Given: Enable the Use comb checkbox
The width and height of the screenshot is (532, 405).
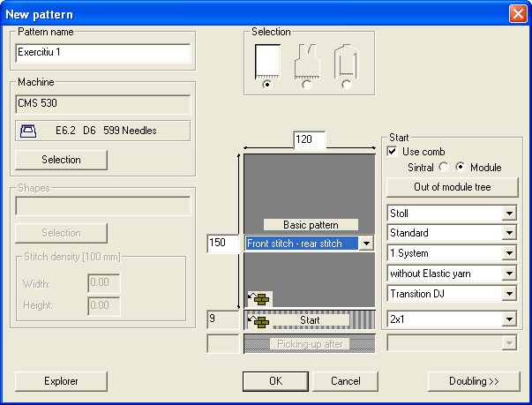Looking at the screenshot, I should 393,152.
